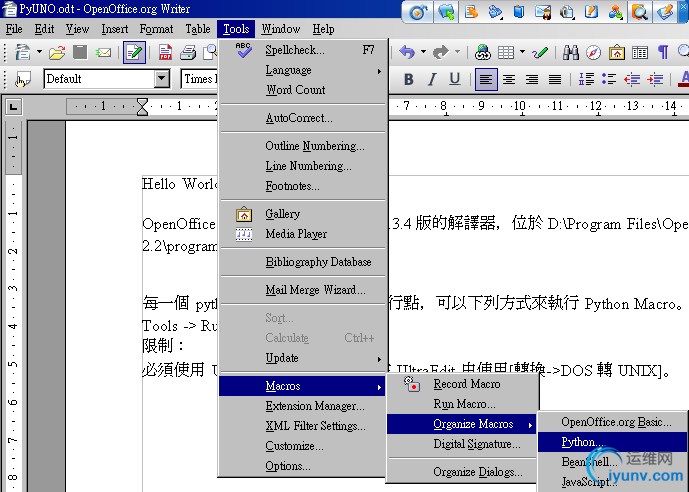
Task: Click the Save disk icon
Action: [80, 52]
